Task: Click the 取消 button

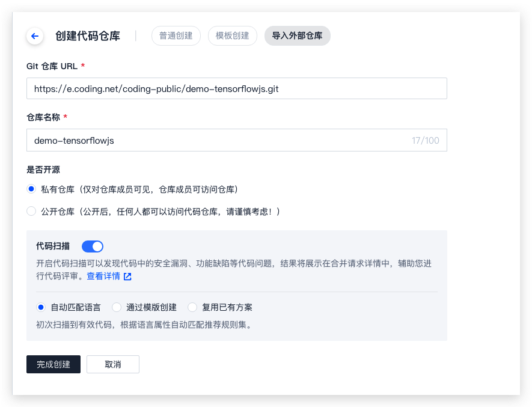Action: coord(112,364)
